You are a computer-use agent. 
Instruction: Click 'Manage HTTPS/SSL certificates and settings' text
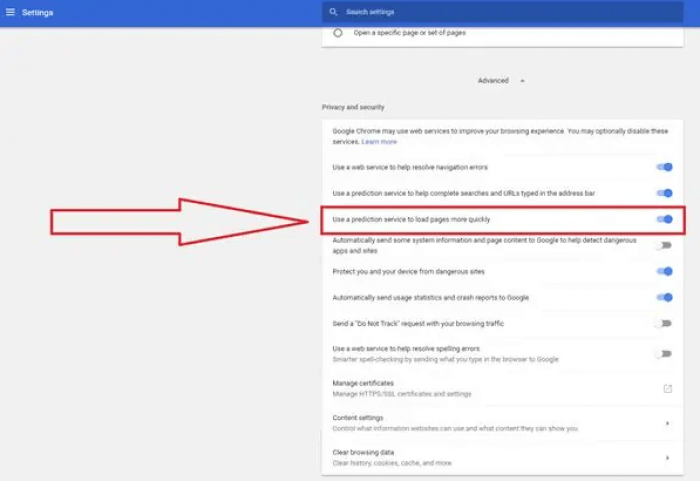pos(402,394)
